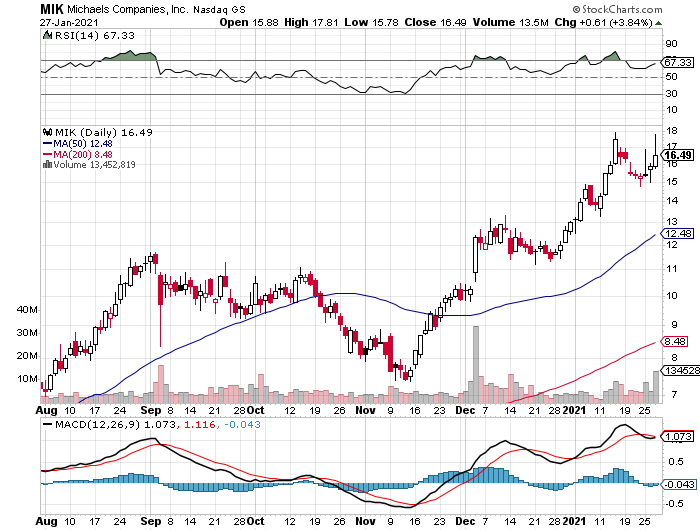Click the 10M volume scale label
Screen dimensions: 700x530
[27, 379]
